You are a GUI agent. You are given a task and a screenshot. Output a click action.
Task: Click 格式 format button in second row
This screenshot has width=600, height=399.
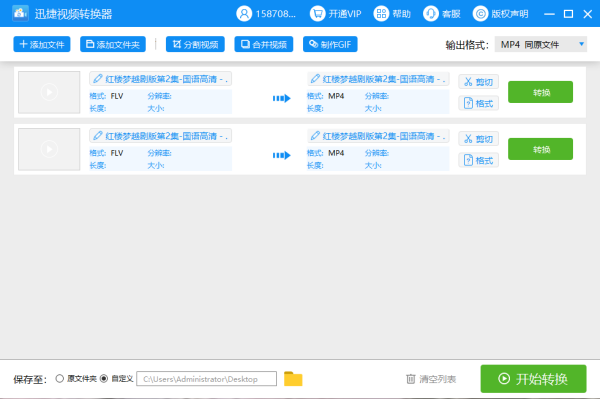pyautogui.click(x=478, y=160)
